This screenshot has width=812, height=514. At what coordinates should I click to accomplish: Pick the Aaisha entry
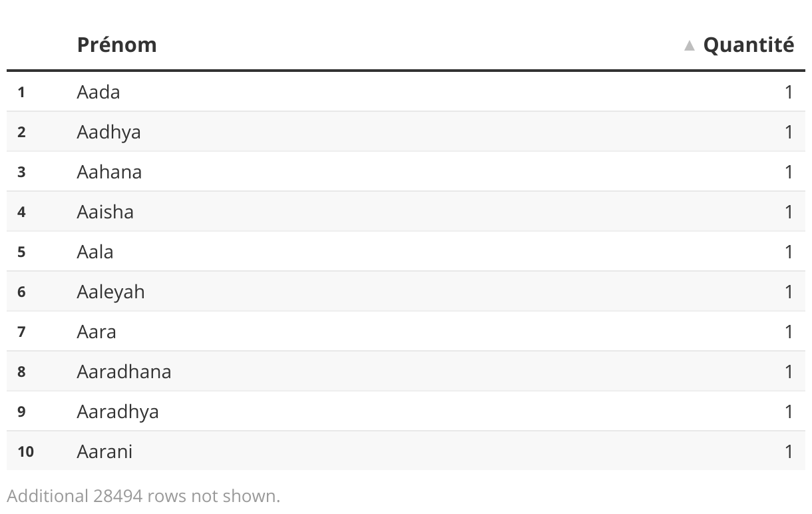pos(105,212)
